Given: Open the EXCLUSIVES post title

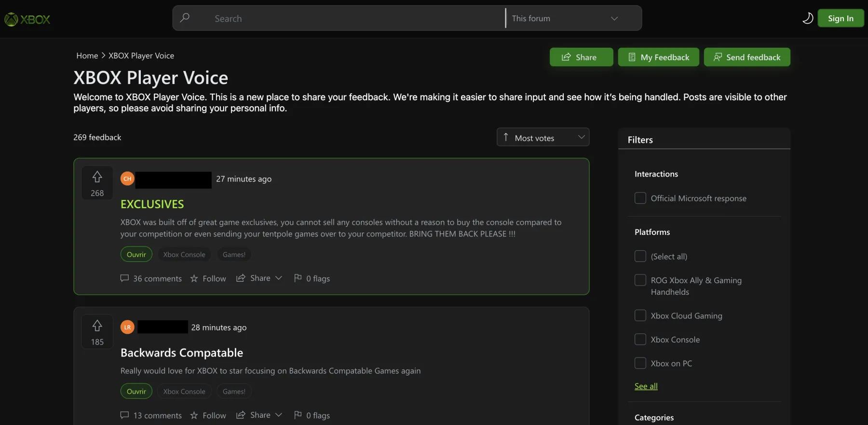Looking at the screenshot, I should [x=152, y=204].
